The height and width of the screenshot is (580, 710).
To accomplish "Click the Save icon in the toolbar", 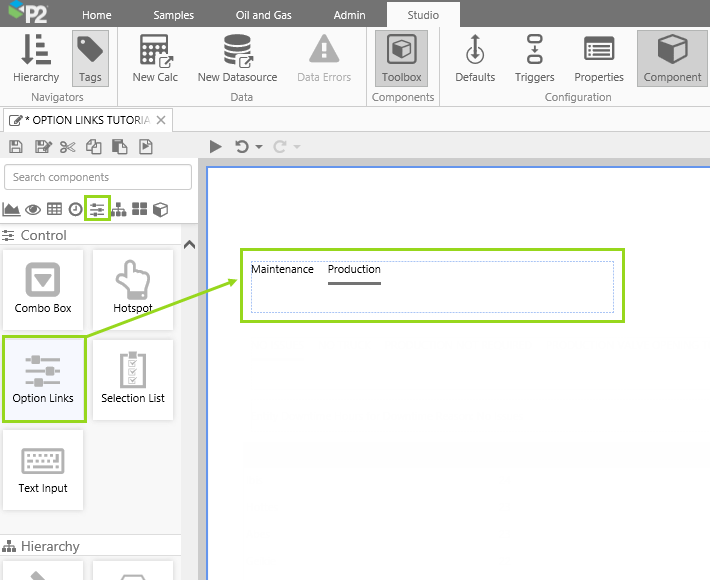I will tap(16, 147).
